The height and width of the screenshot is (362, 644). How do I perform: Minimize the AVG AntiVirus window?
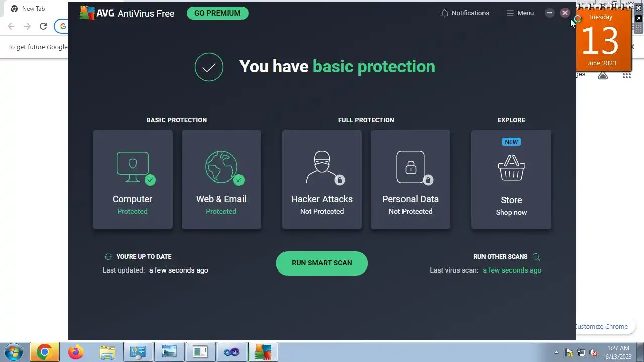(550, 13)
